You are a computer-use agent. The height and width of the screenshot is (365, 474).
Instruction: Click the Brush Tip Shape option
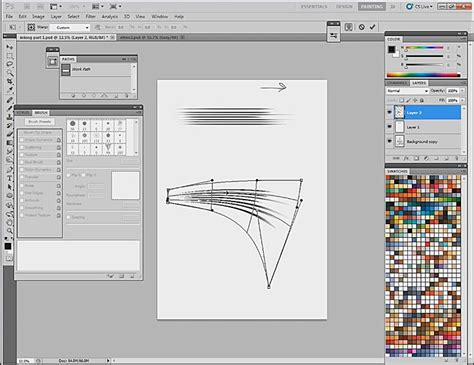pos(38,133)
